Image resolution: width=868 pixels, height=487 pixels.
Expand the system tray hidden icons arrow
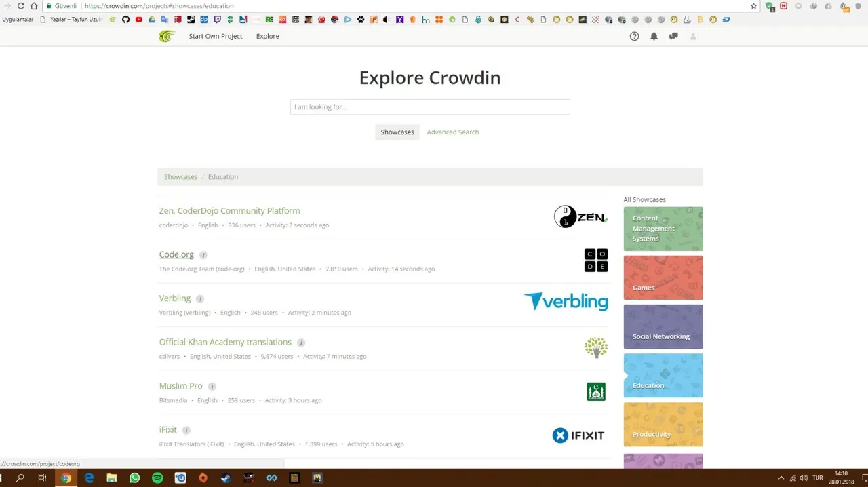[781, 478]
